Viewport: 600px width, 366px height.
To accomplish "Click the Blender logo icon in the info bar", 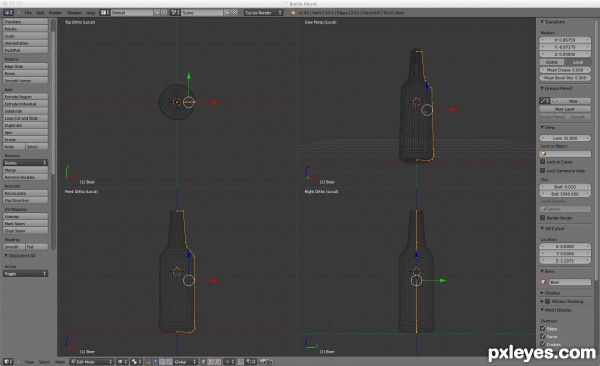I will pos(293,13).
